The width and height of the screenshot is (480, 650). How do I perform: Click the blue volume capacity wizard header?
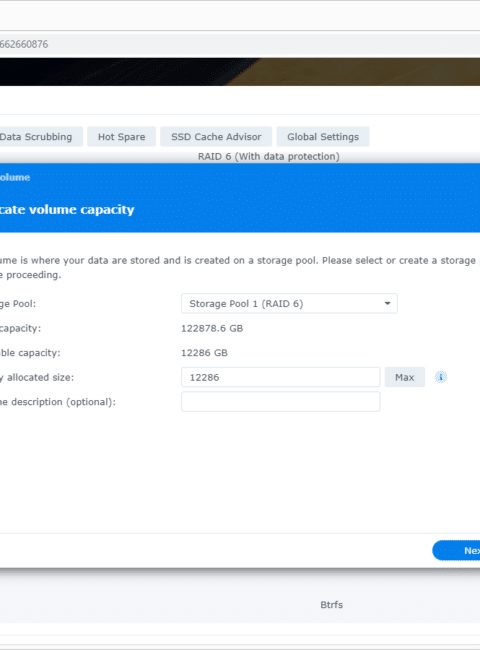pos(240,198)
